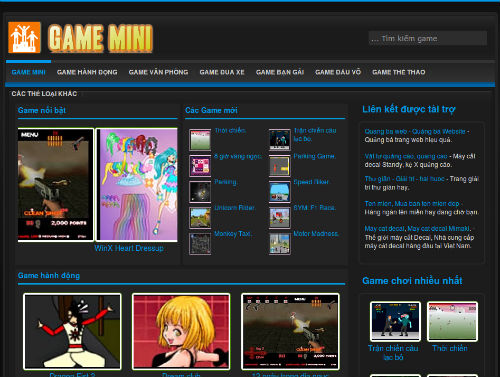Viewport: 500px width, 377px height.
Task: Open the Monkey Taxi game icon
Action: tap(200, 244)
